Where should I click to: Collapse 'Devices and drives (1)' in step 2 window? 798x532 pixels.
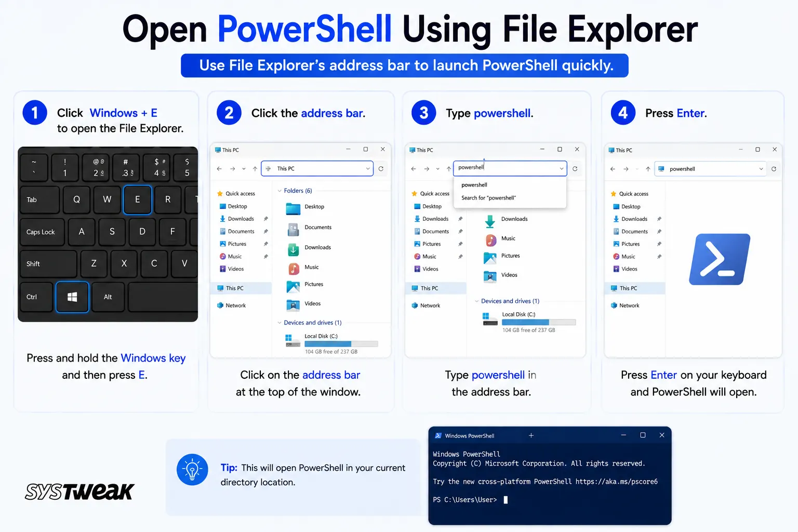[x=280, y=323]
